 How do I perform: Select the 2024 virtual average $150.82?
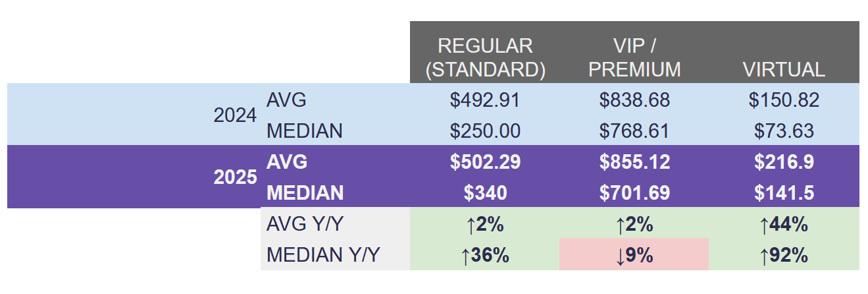pyautogui.click(x=784, y=100)
